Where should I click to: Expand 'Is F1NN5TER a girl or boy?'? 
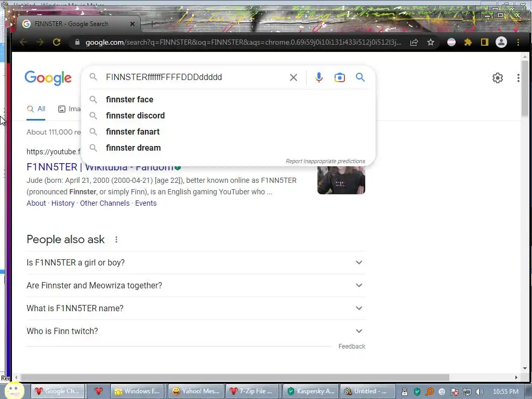pos(196,262)
